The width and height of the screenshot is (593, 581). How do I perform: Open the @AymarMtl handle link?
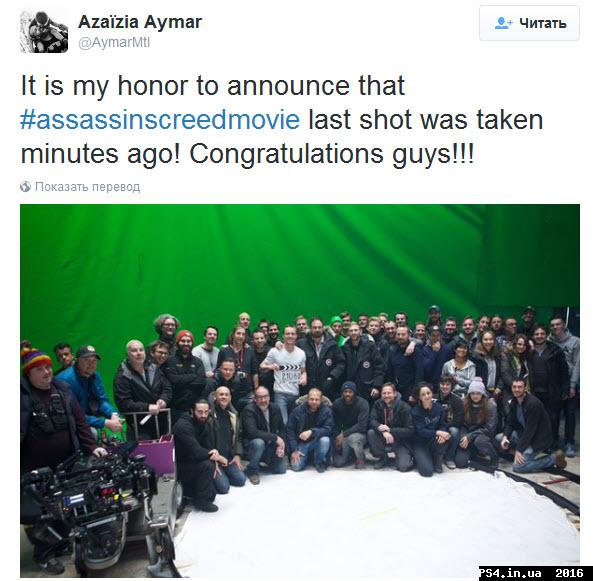point(114,42)
